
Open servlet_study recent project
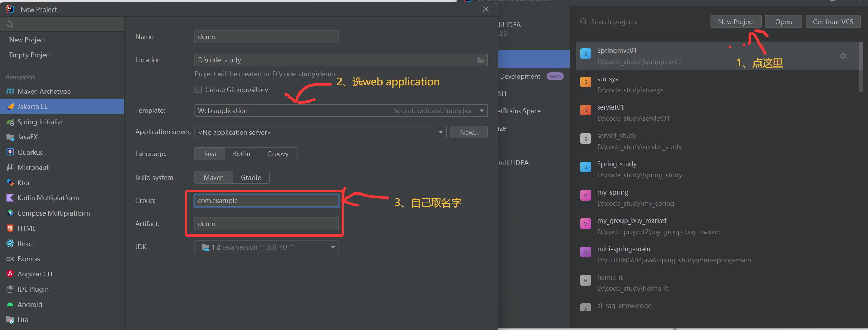[x=717, y=141]
